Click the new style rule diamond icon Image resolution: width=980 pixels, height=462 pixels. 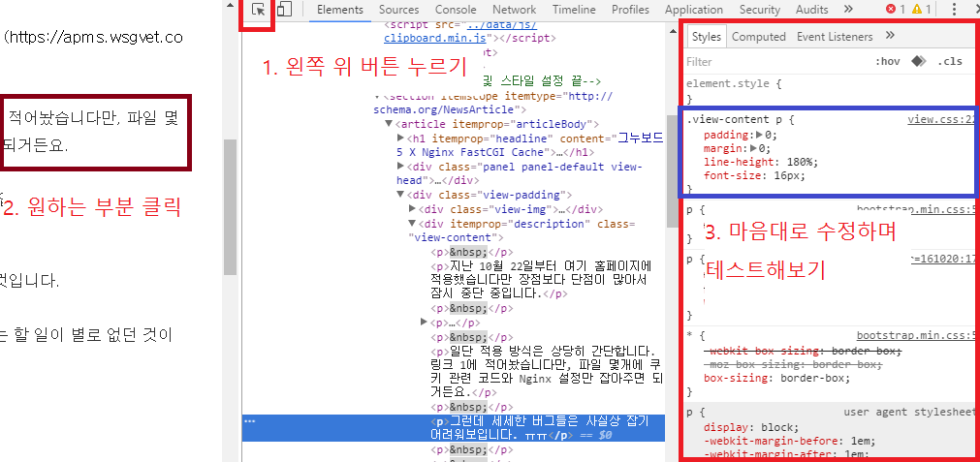(918, 61)
